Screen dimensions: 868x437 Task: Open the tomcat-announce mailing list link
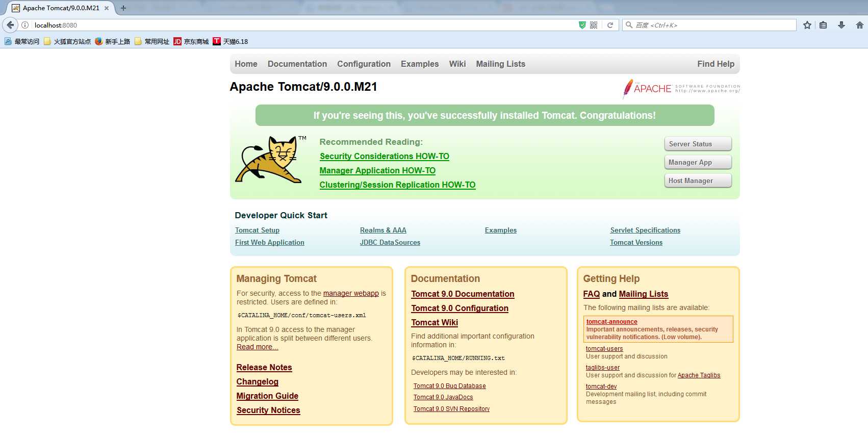(612, 322)
